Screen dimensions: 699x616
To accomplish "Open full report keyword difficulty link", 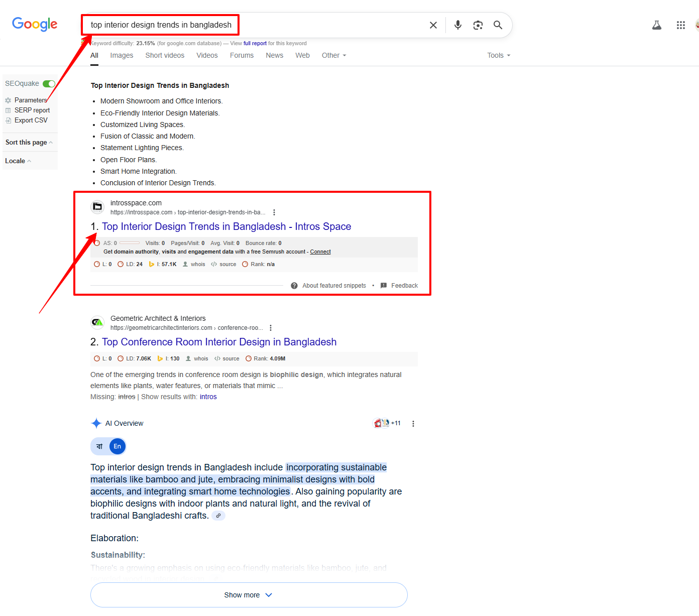I will coord(255,44).
